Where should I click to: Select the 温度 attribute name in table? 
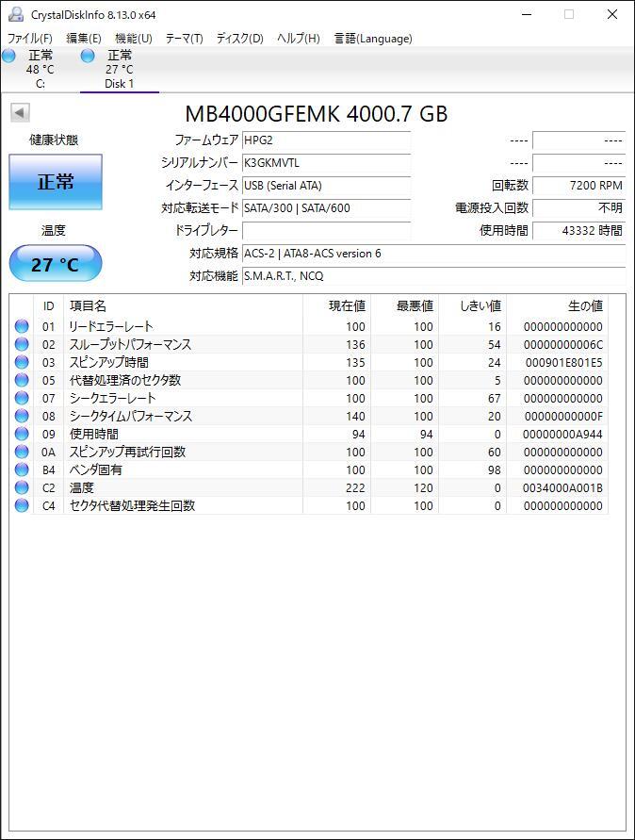(81, 487)
